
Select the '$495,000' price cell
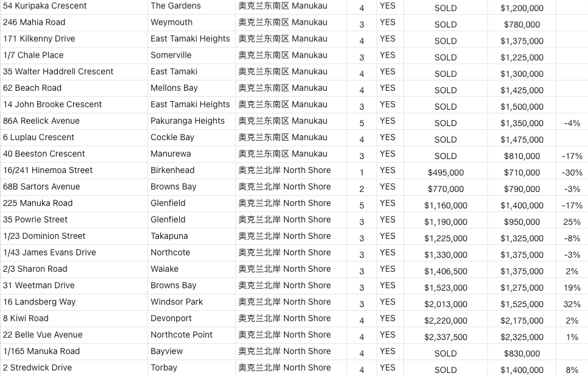[x=445, y=172]
